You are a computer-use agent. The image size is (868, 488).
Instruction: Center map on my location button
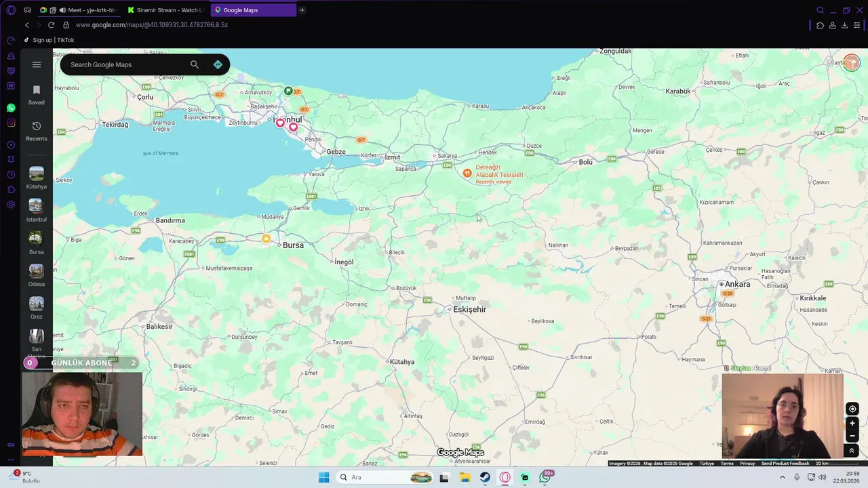pyautogui.click(x=852, y=409)
